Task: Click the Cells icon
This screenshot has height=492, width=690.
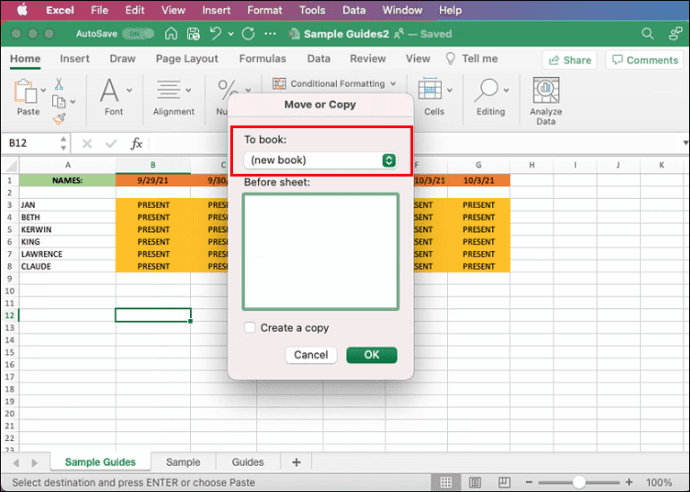Action: click(x=430, y=88)
